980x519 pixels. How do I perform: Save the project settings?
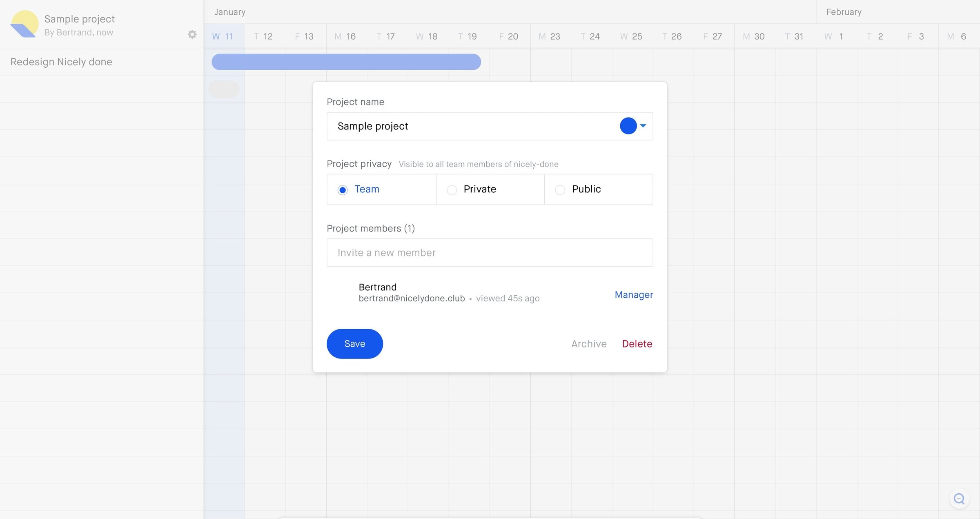[x=354, y=344]
